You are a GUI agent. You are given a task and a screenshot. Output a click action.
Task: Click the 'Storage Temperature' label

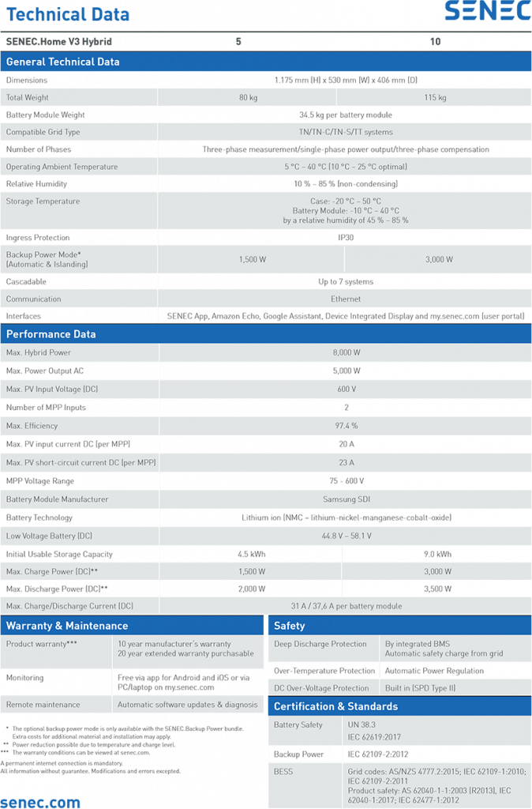click(43, 201)
